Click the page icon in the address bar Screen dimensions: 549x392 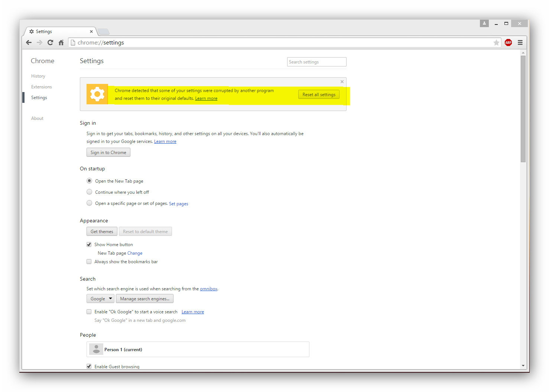(73, 43)
